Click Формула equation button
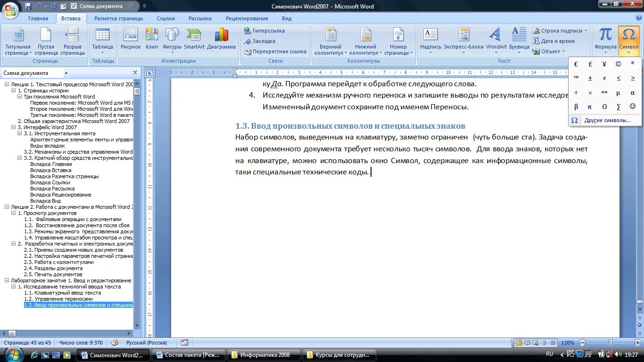Screen dimensions: 644x362 (605, 41)
